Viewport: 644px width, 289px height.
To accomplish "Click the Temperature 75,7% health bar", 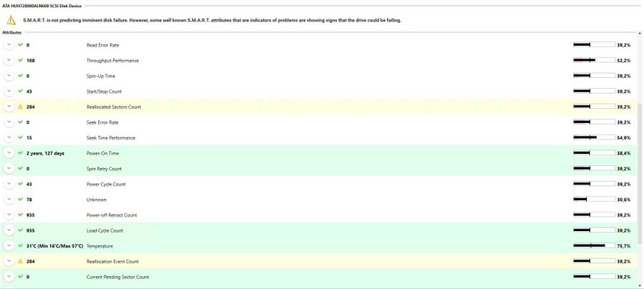I will coord(594,246).
